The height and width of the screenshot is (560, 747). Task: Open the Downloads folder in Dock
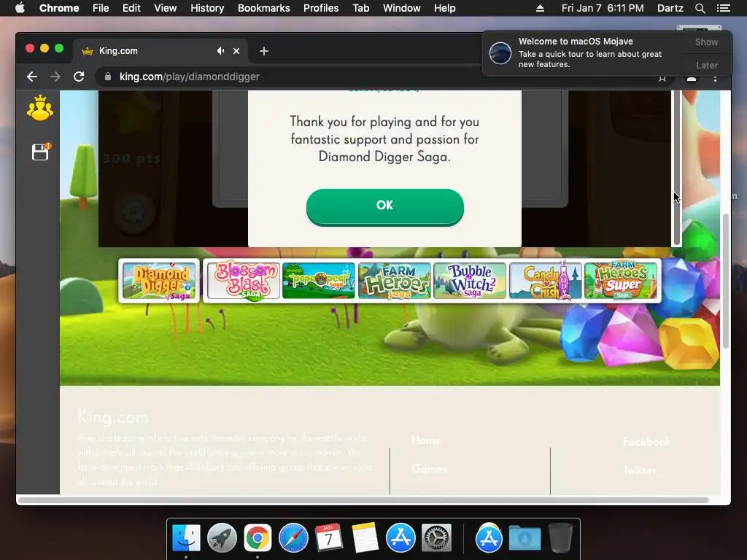[525, 538]
